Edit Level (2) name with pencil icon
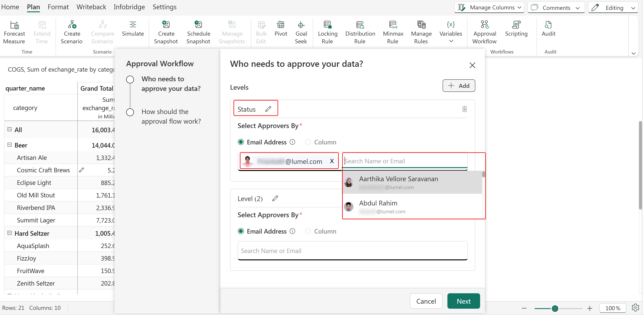 (x=275, y=199)
